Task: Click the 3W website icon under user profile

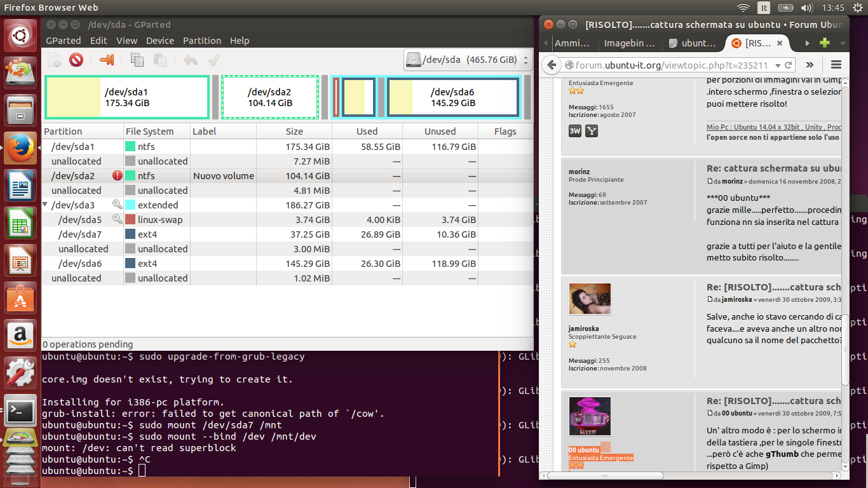Action: tap(574, 131)
